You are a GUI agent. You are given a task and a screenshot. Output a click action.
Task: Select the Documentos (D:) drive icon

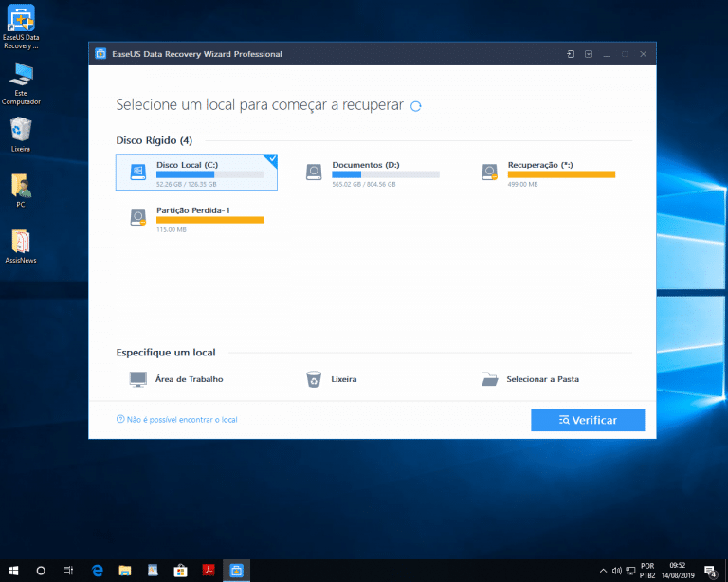[x=314, y=172]
